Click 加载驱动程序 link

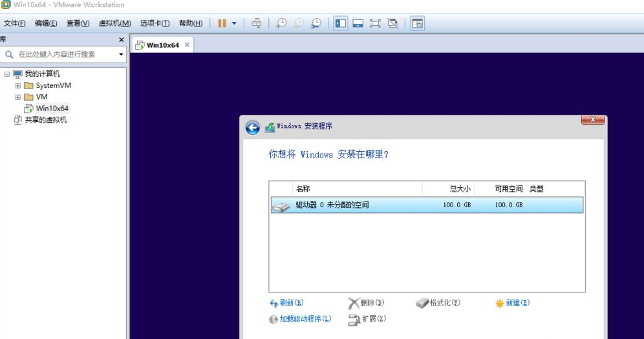coord(305,319)
